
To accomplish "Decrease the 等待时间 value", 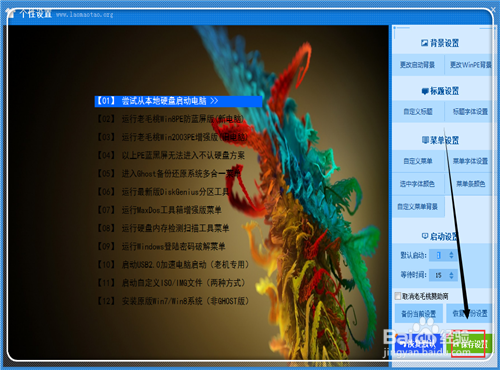I will pyautogui.click(x=451, y=278).
